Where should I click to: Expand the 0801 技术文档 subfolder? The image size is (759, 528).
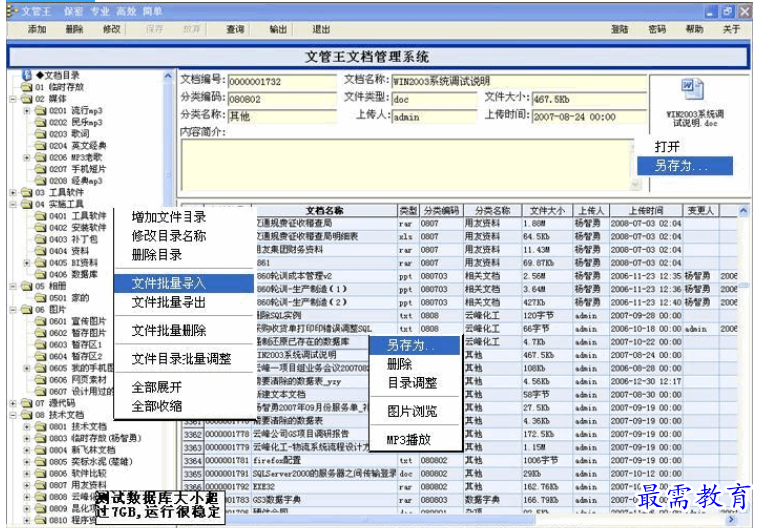(x=27, y=427)
